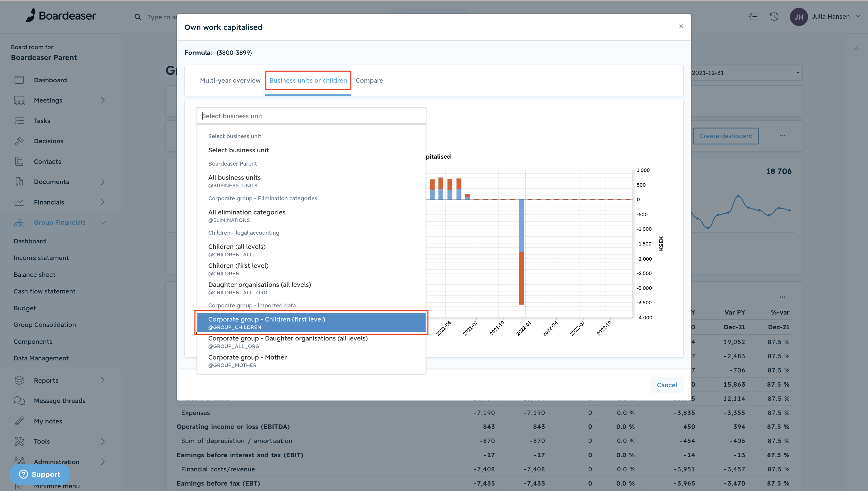Screen dimensions: 868x491
Task: Select Children (first level) option
Action: pyautogui.click(x=311, y=269)
